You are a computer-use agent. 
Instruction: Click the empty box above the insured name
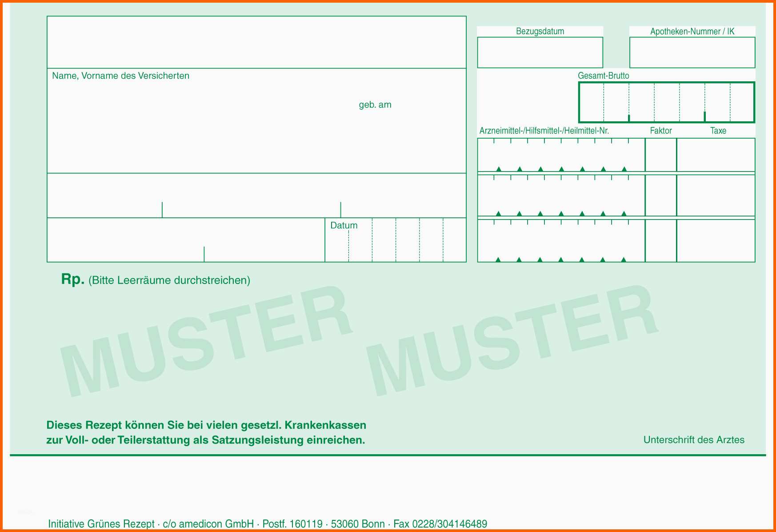coord(256,42)
